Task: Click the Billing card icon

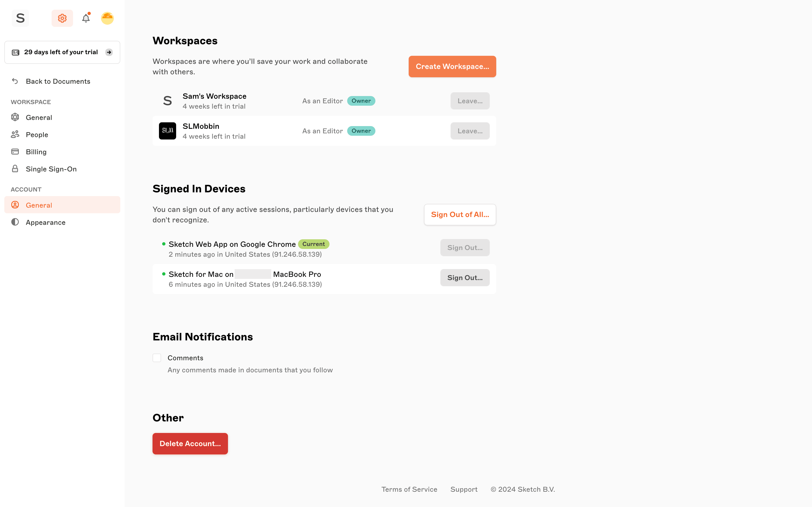Action: tap(15, 152)
